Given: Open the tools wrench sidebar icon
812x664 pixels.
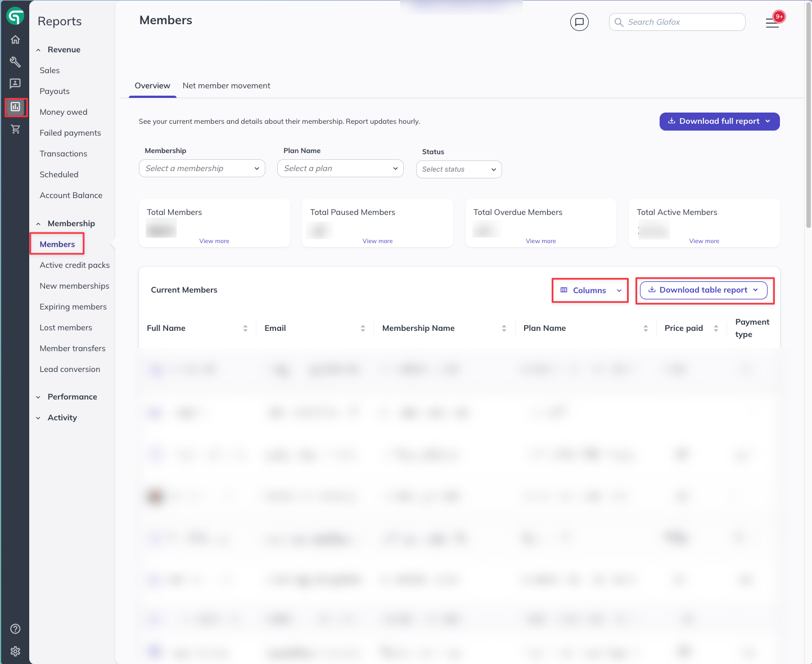Looking at the screenshot, I should click(15, 62).
